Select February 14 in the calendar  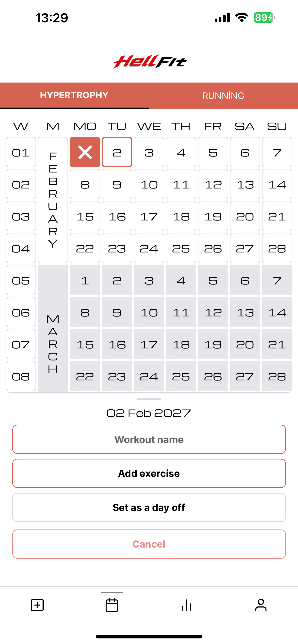(x=277, y=184)
